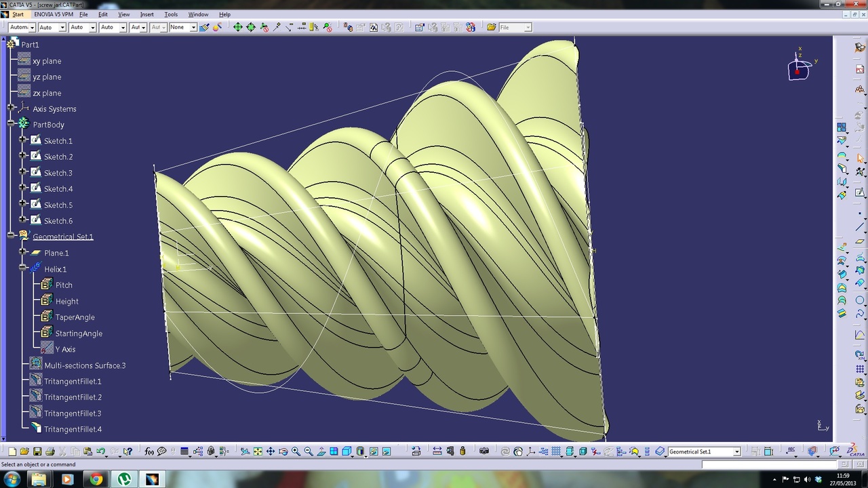Open the File menu
The width and height of the screenshot is (868, 488).
(x=83, y=14)
